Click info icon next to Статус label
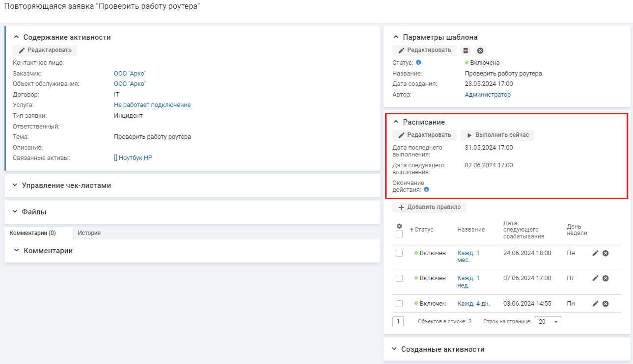This screenshot has height=364, width=633. coord(418,62)
